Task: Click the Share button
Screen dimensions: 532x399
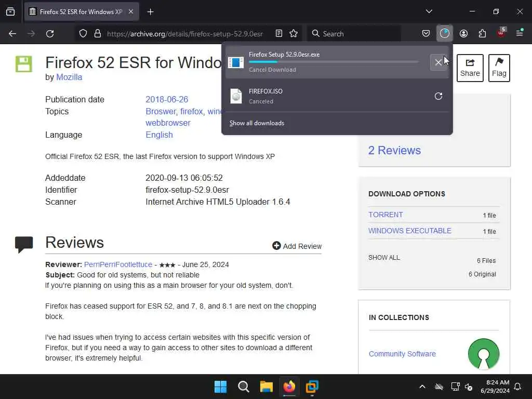Action: point(470,68)
